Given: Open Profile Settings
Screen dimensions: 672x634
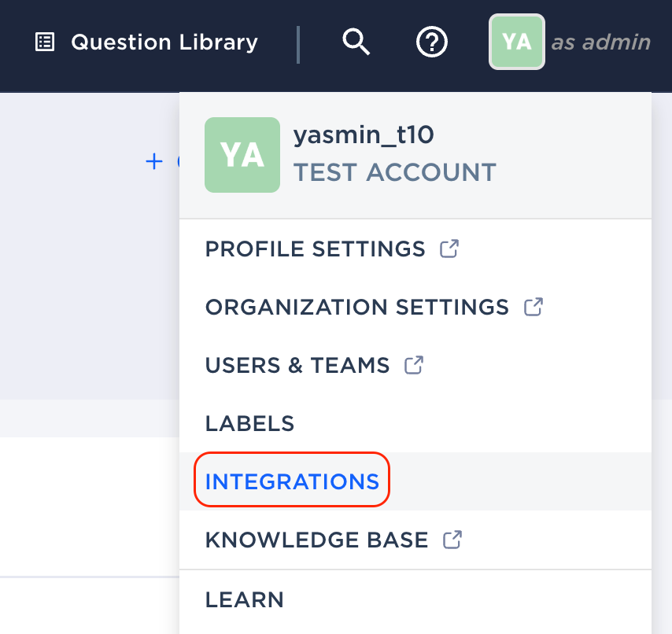Looking at the screenshot, I should (315, 249).
